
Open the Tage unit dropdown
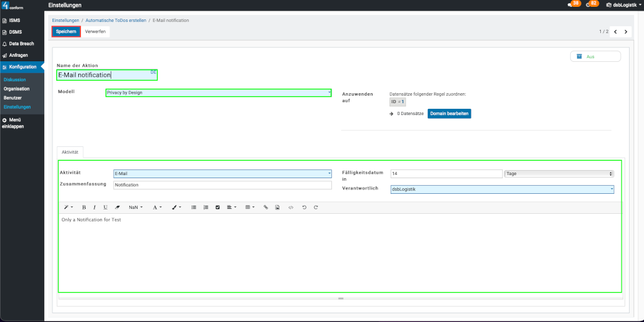click(x=559, y=174)
